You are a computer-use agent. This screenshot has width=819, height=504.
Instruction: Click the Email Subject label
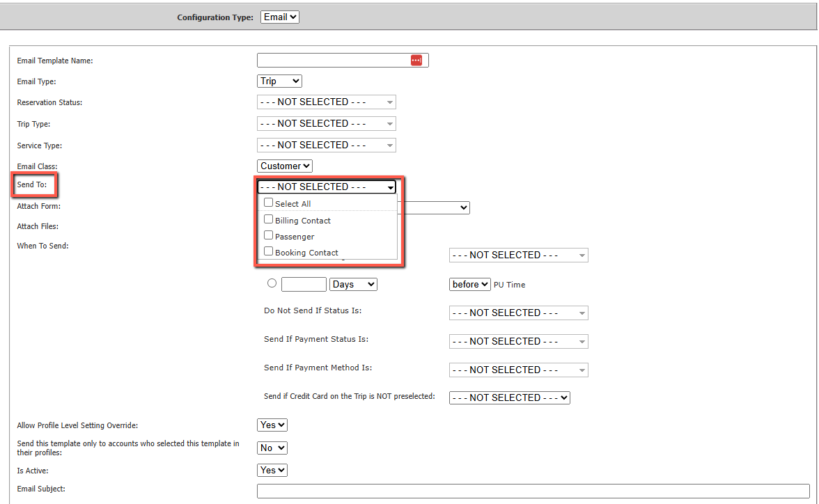pos(40,489)
